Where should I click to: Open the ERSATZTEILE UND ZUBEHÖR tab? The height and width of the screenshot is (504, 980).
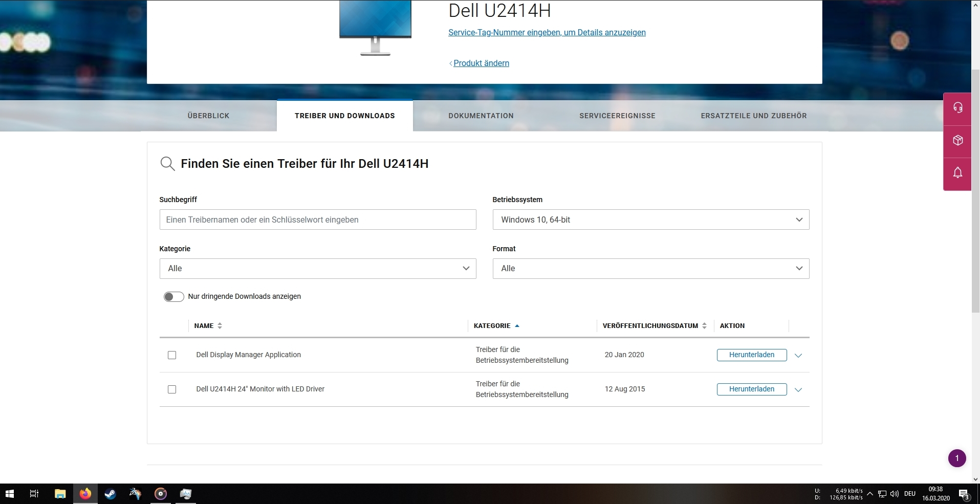(x=754, y=116)
